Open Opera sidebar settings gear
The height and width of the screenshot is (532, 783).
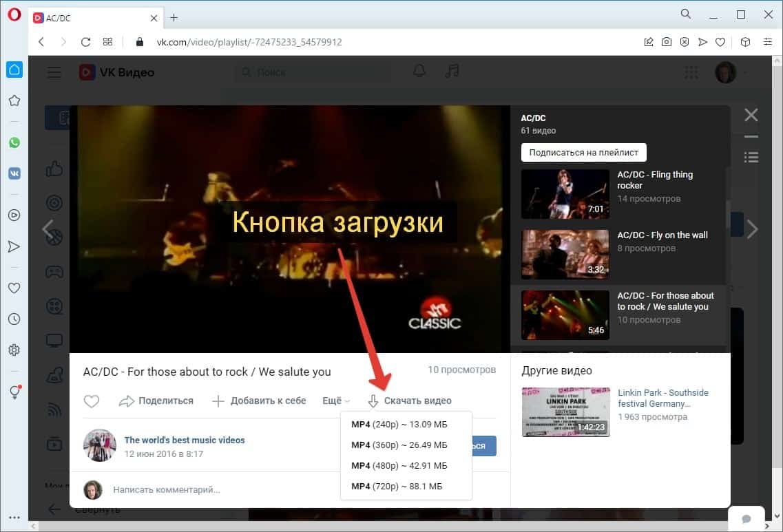(x=14, y=350)
